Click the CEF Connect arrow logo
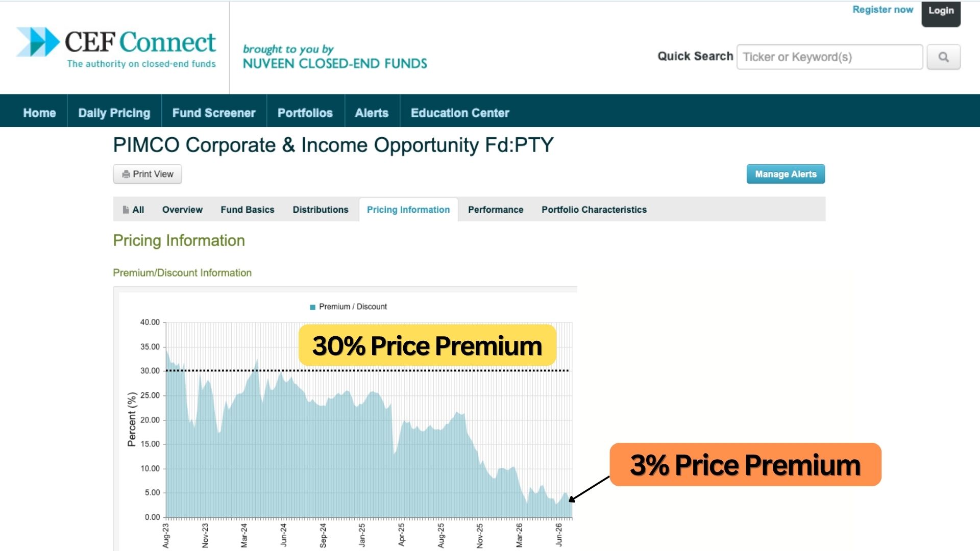The image size is (980, 551). [x=38, y=42]
